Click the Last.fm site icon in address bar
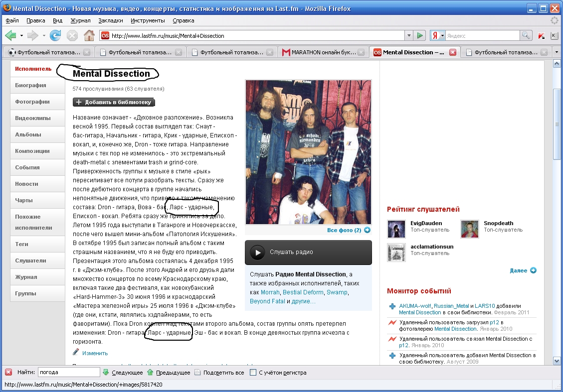563x392 pixels. point(105,35)
